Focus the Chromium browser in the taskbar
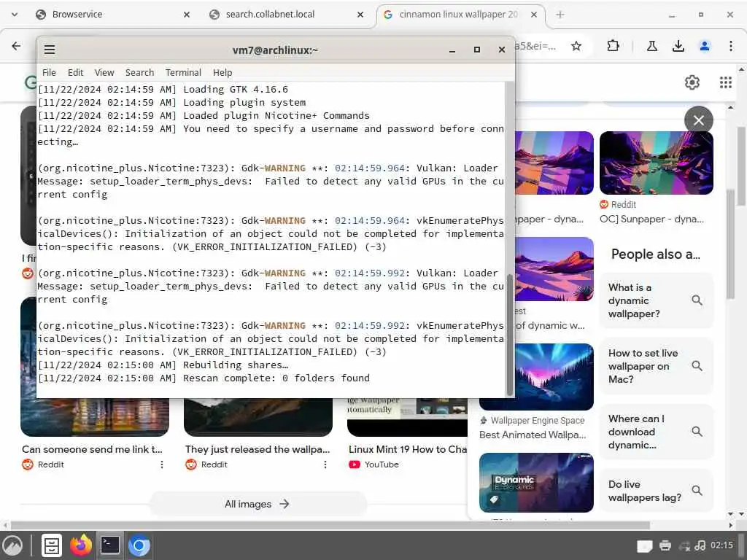The image size is (747, 560). [x=139, y=545]
